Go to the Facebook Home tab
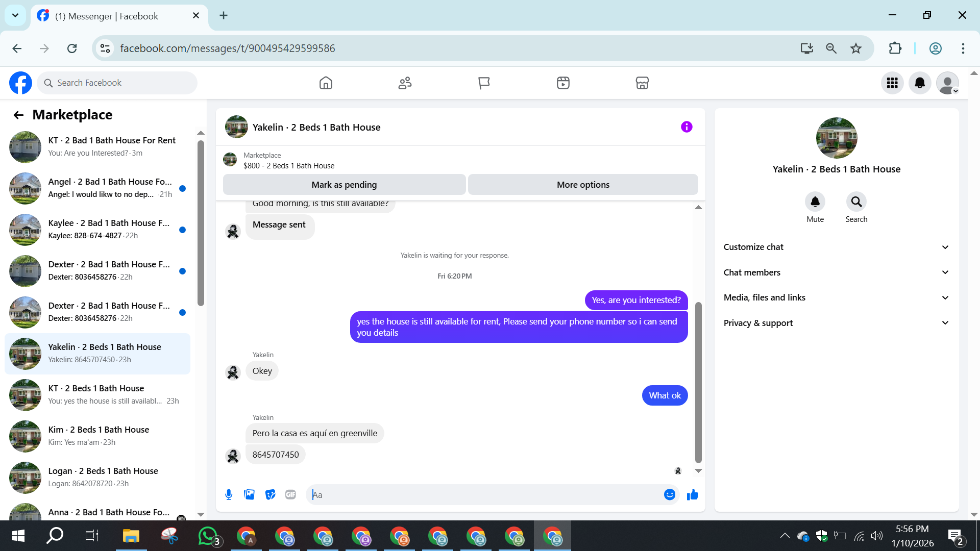The width and height of the screenshot is (980, 551). point(326,83)
